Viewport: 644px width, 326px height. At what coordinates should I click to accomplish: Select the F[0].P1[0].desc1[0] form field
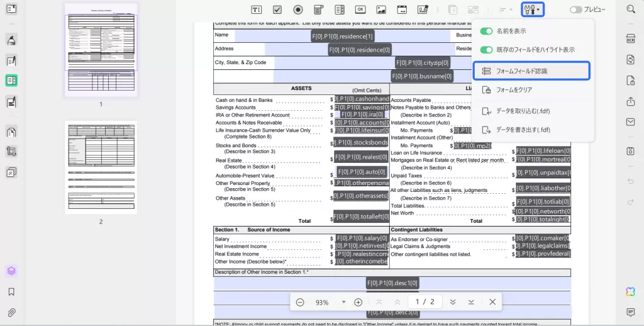[x=392, y=283]
